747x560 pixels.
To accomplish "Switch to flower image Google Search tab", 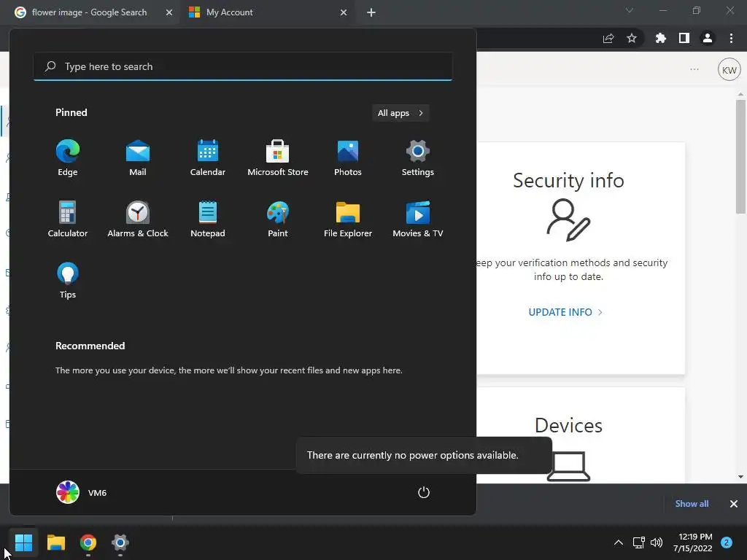I will point(89,12).
